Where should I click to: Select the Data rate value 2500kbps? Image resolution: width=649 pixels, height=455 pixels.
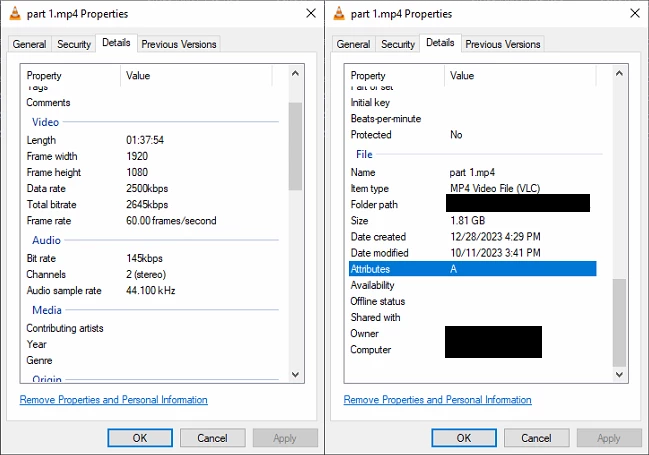[x=147, y=189]
